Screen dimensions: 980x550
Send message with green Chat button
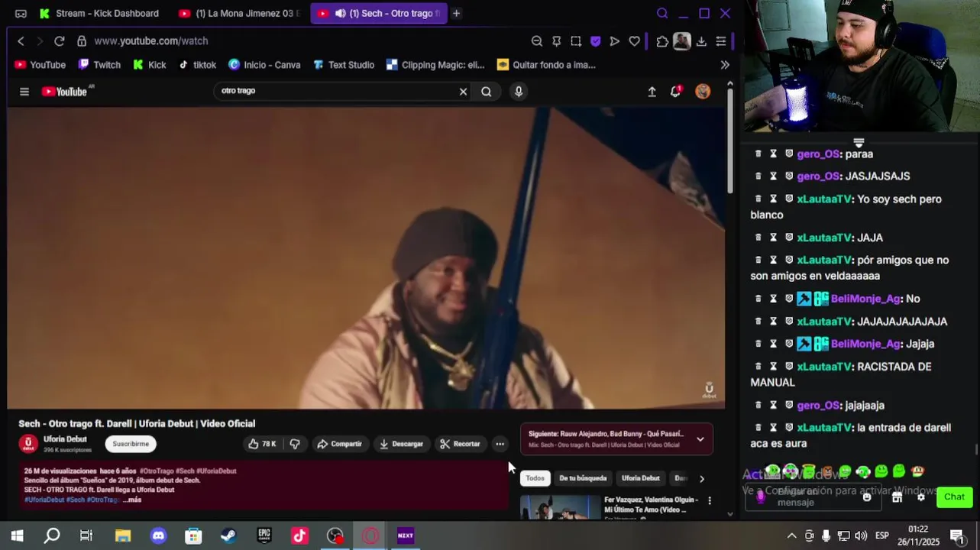(954, 497)
